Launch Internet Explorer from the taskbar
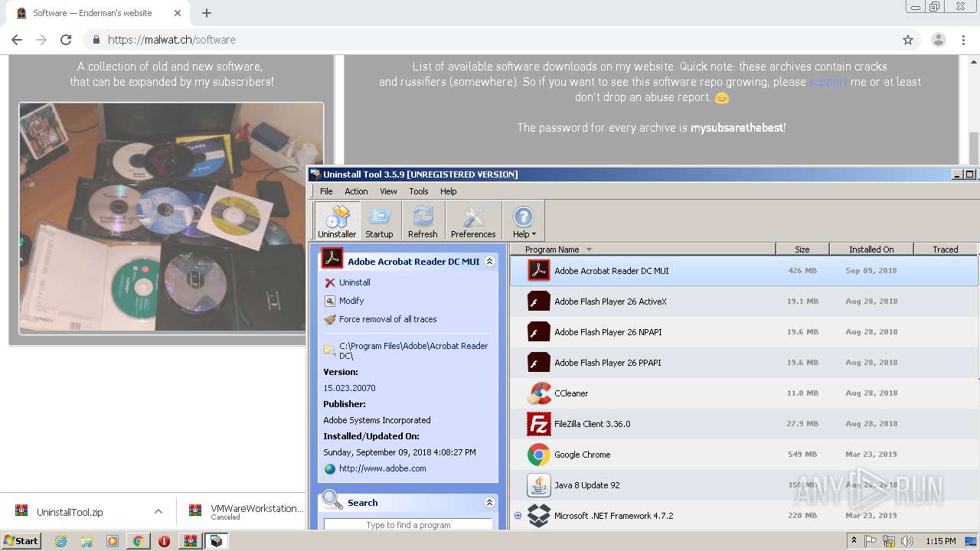 60,541
